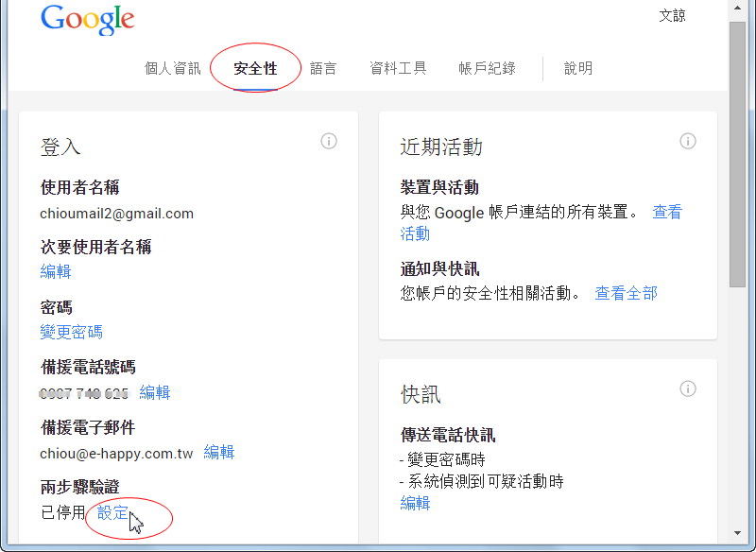Select the 安全性 tab
This screenshot has height=552, width=756.
point(255,68)
